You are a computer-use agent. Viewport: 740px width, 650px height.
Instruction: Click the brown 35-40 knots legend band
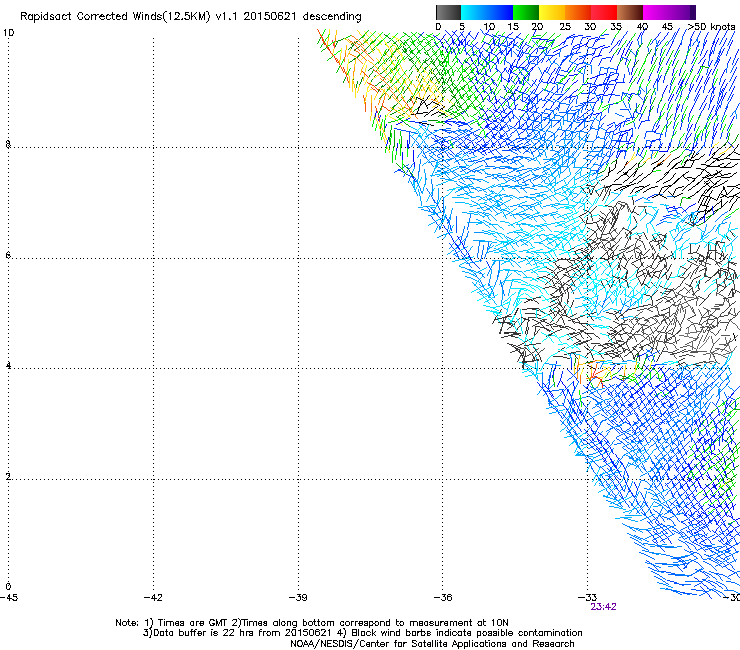tap(630, 12)
